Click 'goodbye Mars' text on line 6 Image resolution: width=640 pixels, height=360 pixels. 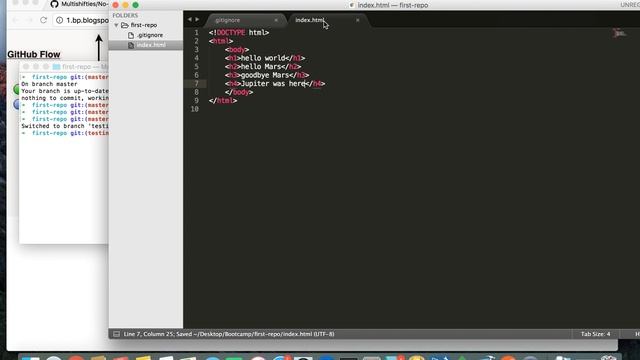[x=265, y=75]
